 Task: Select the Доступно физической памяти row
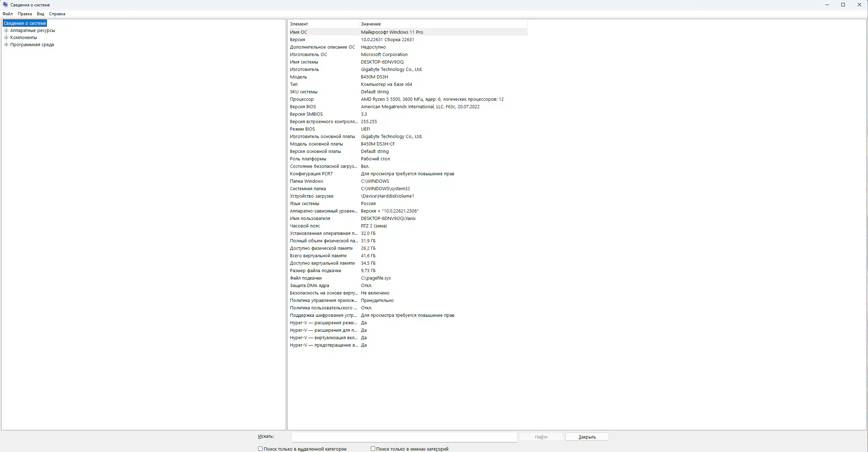click(x=408, y=248)
